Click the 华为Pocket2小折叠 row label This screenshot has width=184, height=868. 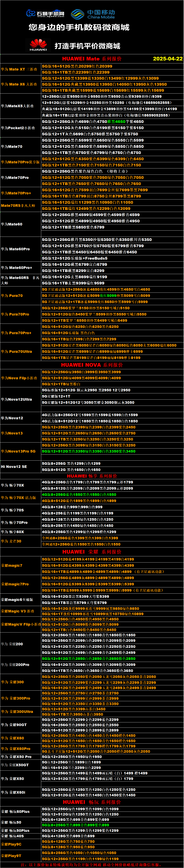tap(18, 128)
